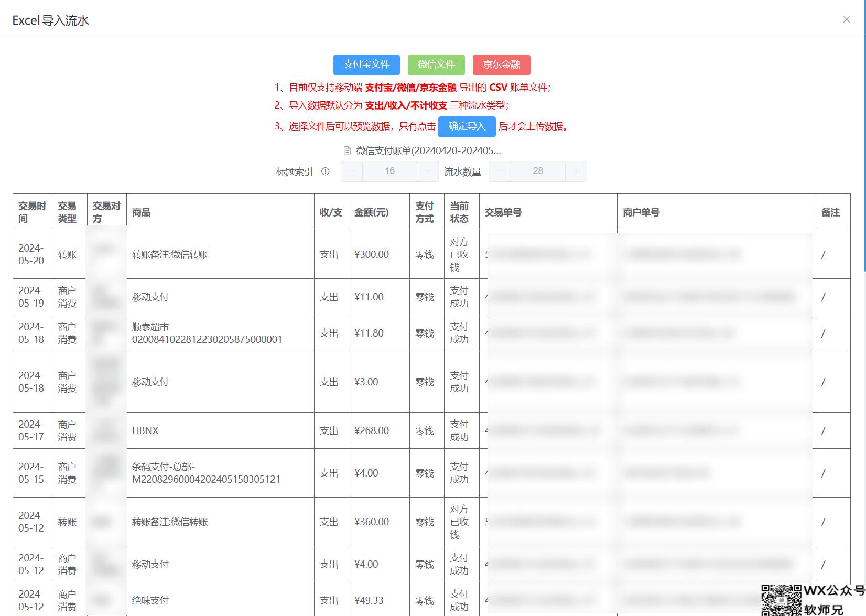Viewport: 866px width, 616px height.
Task: Click 对方已收钱 status in the ¥300.00 row
Action: 461,254
